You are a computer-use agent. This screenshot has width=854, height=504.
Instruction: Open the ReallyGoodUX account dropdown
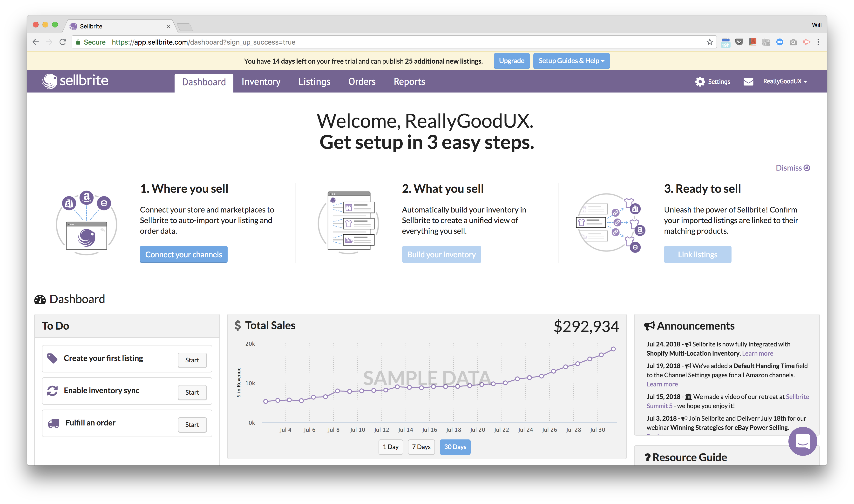coord(785,81)
